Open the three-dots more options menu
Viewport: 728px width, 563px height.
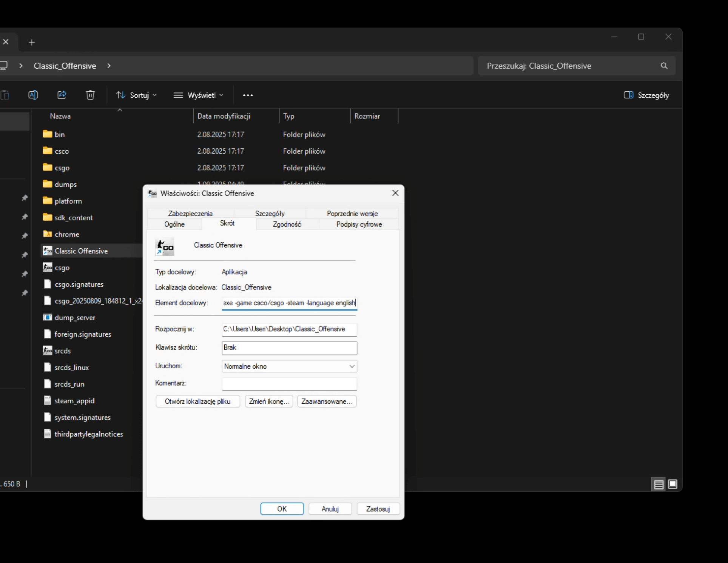(248, 95)
